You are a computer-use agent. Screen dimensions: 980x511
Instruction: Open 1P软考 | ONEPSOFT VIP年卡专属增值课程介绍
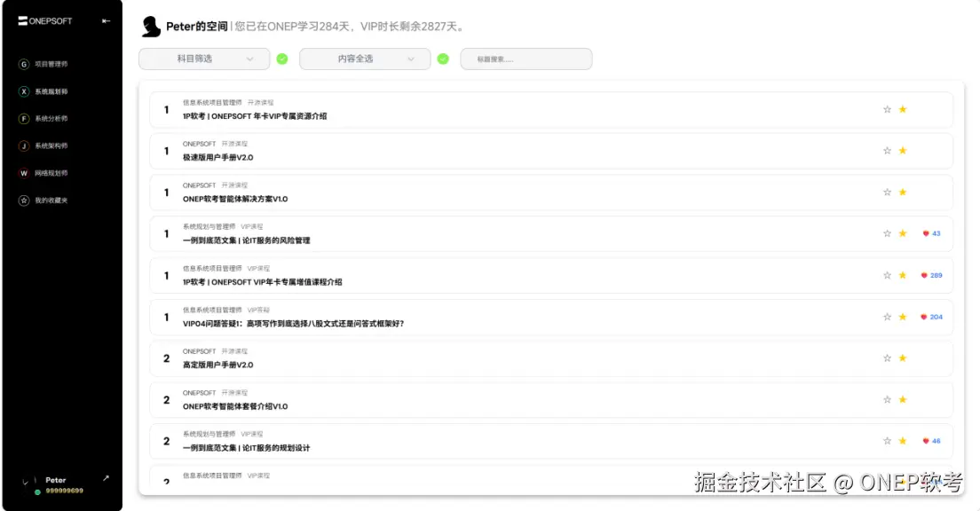[263, 282]
